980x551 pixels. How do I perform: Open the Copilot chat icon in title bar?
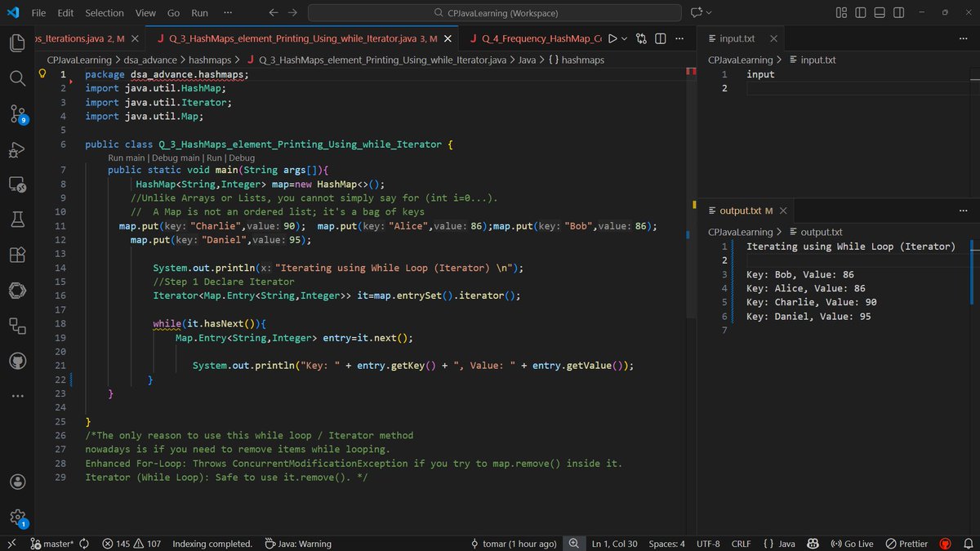tap(697, 13)
